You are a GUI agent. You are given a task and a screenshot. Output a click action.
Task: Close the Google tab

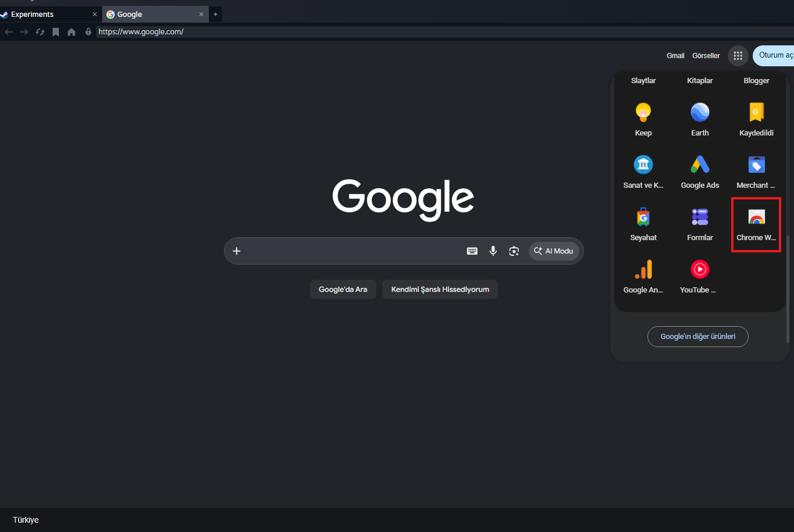click(201, 15)
